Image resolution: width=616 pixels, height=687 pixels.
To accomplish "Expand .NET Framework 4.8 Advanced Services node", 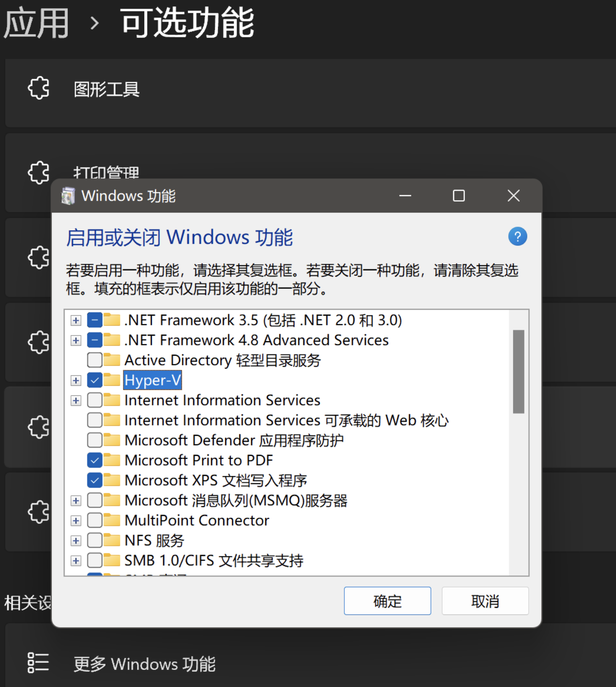I will [x=76, y=340].
